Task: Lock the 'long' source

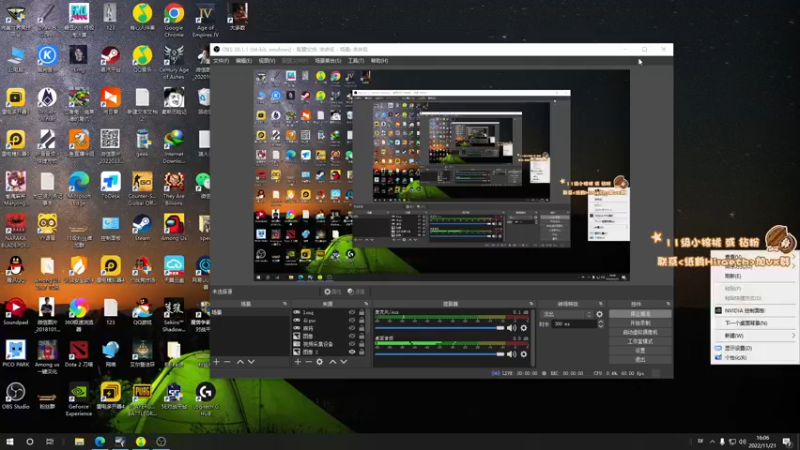Action: 362,312
